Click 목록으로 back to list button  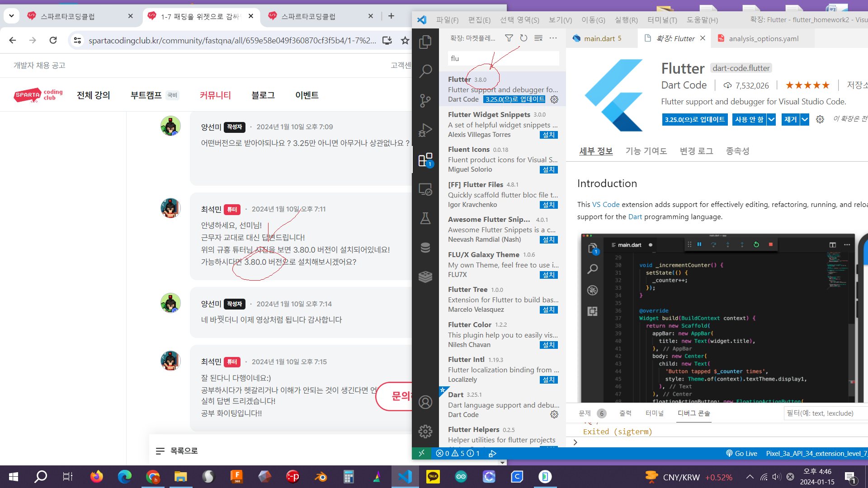pyautogui.click(x=177, y=450)
